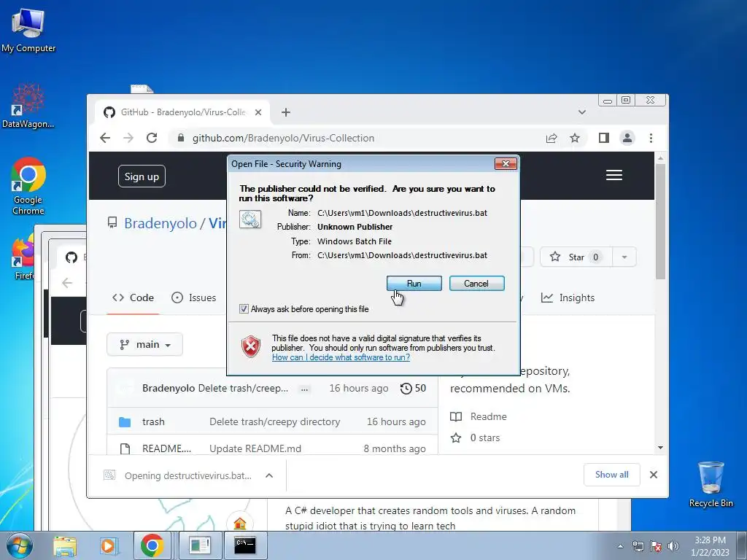Screen dimensions: 747x560
Task: Click Show all downloads
Action: [x=612, y=475]
